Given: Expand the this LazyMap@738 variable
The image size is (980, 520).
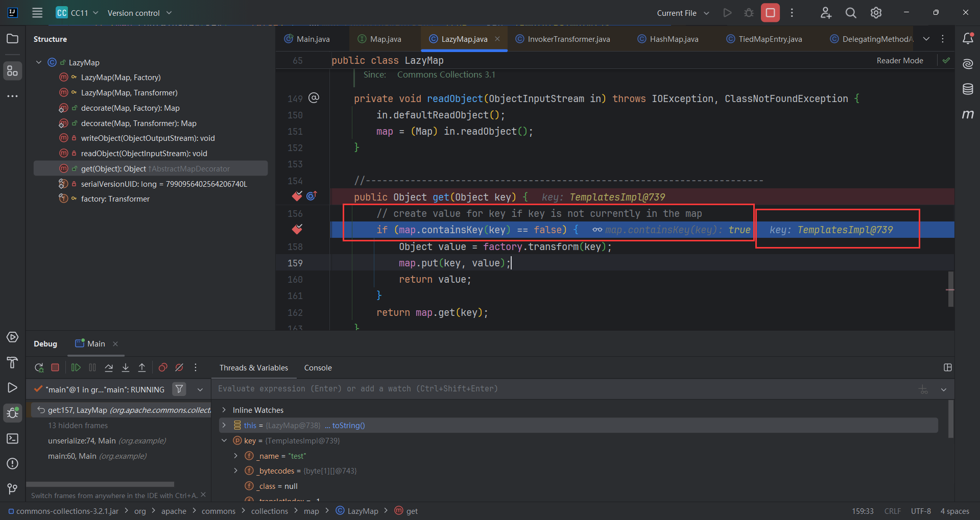Looking at the screenshot, I should pyautogui.click(x=224, y=425).
